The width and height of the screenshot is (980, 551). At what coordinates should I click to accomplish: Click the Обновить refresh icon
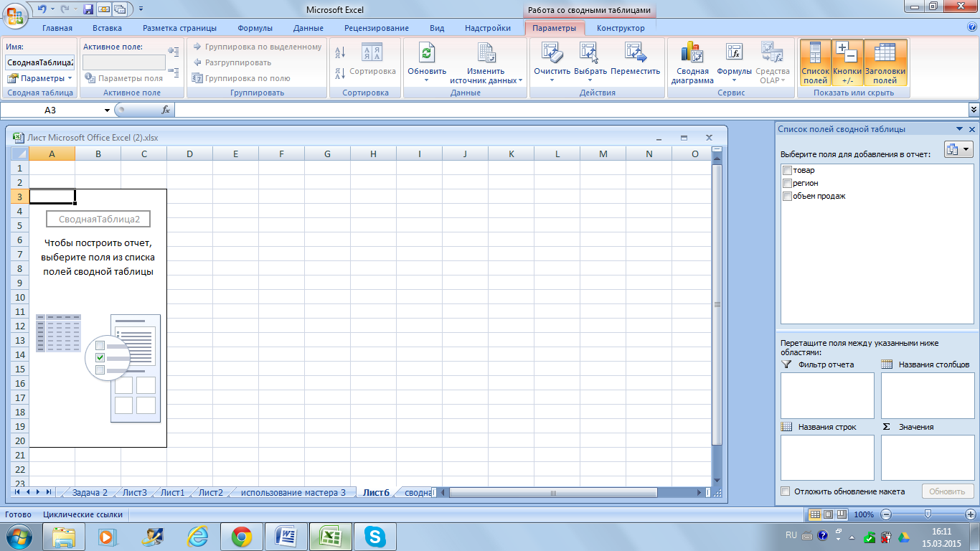click(x=427, y=52)
